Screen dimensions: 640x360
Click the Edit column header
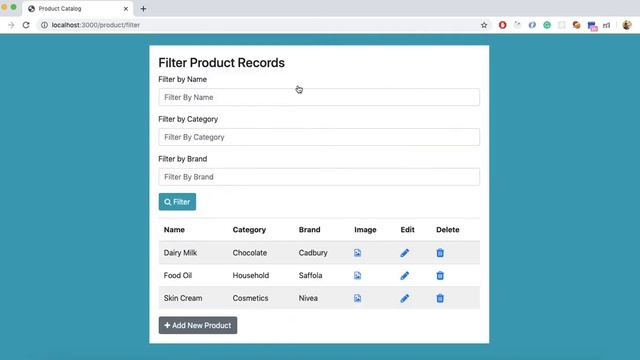(407, 229)
